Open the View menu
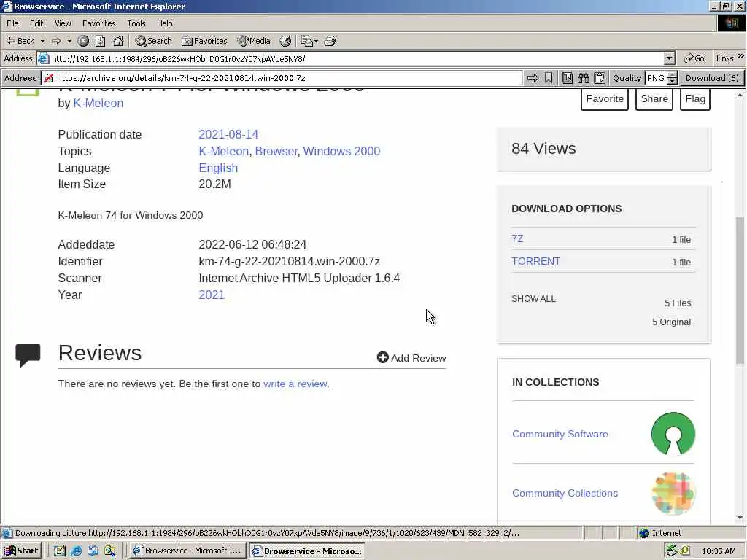747x560 pixels. [63, 23]
